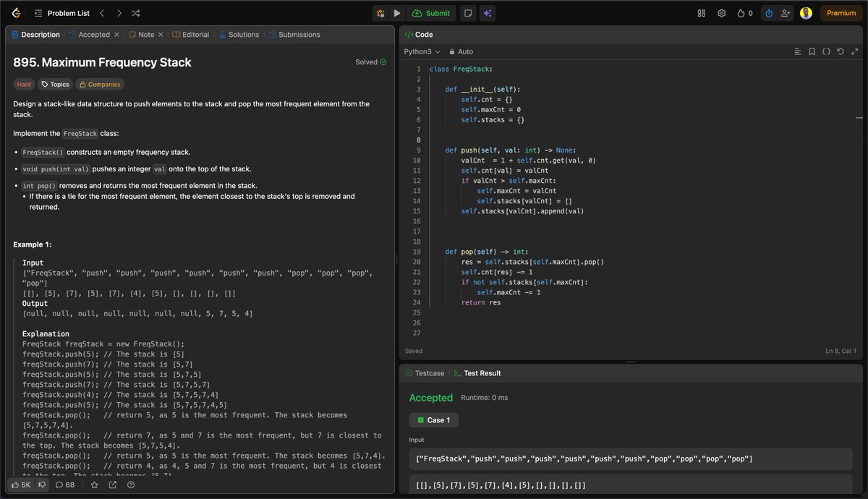Submit the solution
868x499 pixels.
point(431,13)
